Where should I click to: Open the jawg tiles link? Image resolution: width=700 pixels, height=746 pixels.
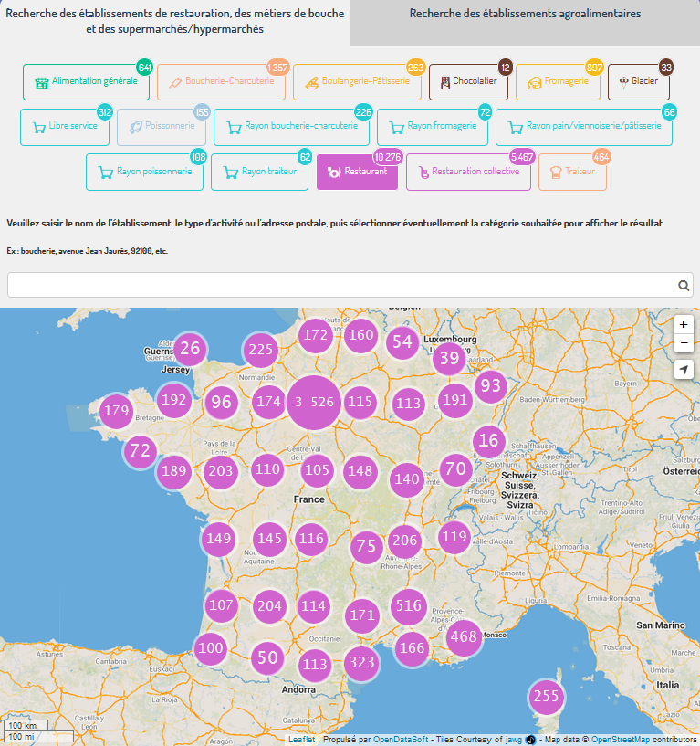[513, 740]
